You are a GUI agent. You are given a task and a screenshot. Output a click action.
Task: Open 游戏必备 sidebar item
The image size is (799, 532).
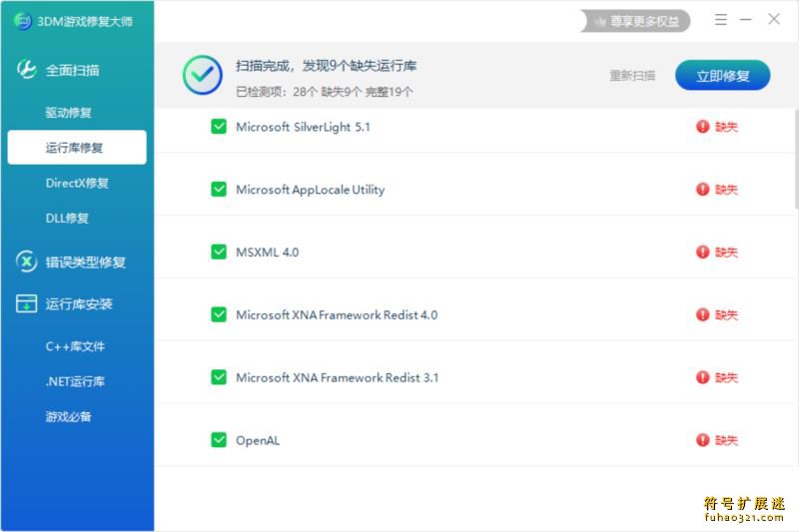pyautogui.click(x=68, y=416)
